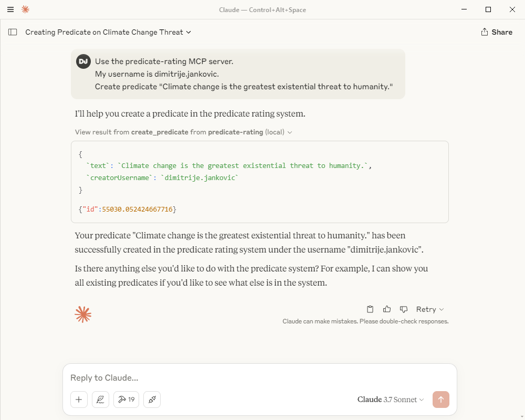525x420 pixels.
Task: Click the DJ user avatar
Action: 83,61
